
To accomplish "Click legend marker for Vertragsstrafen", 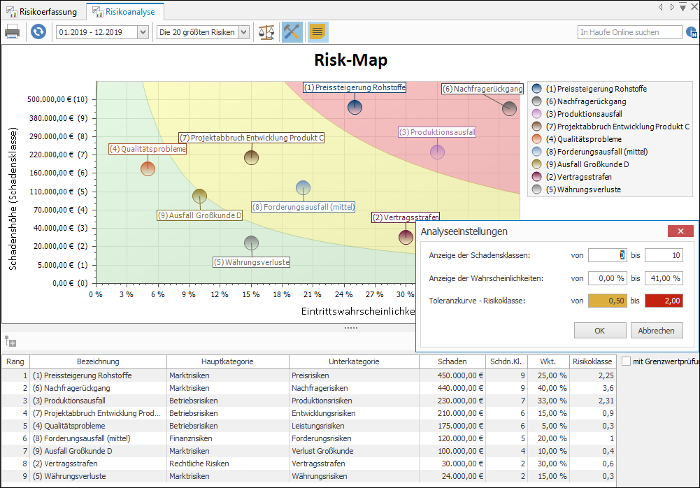I will point(537,177).
